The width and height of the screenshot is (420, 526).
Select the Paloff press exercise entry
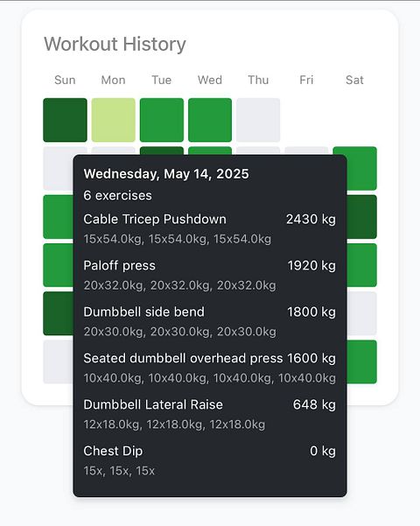click(x=210, y=275)
